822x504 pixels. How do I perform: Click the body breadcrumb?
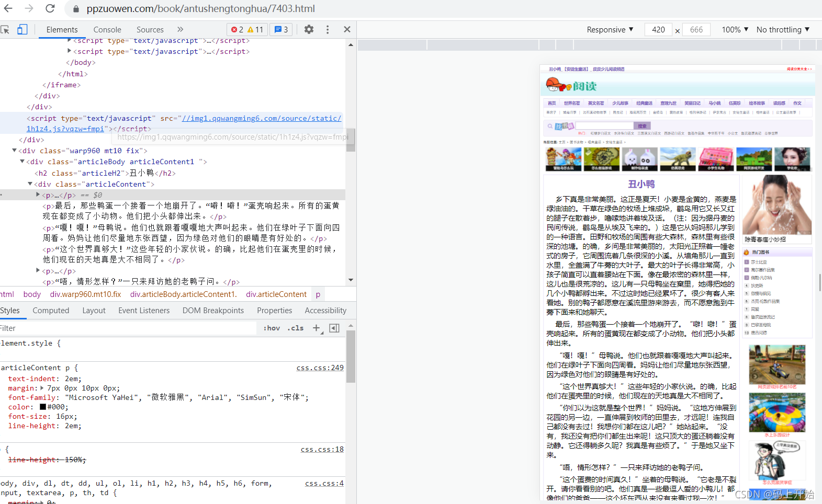click(x=32, y=294)
